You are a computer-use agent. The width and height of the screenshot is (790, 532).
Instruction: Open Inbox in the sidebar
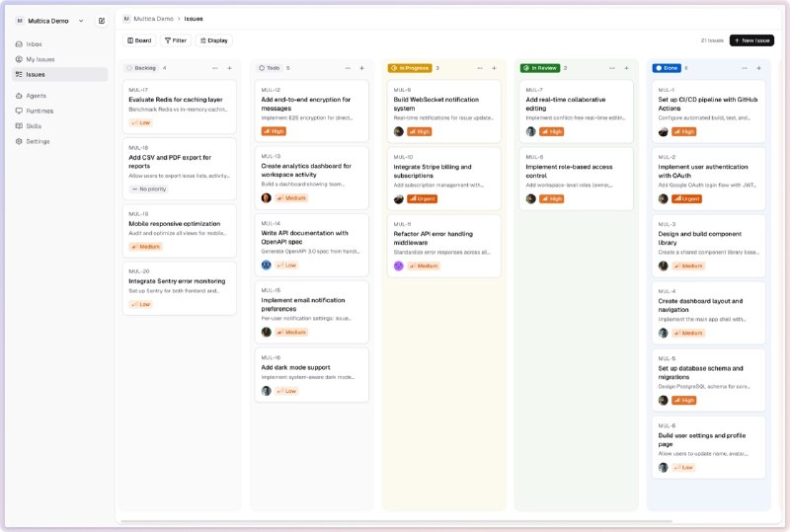coord(59,43)
